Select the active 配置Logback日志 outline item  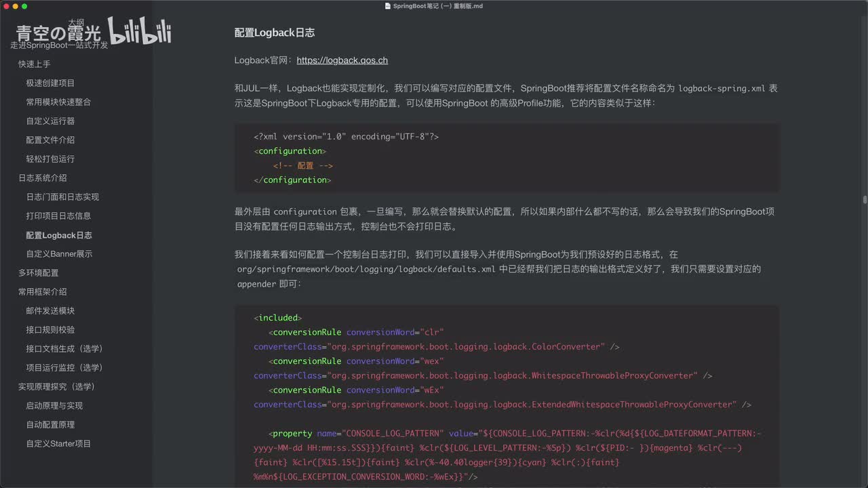[59, 235]
